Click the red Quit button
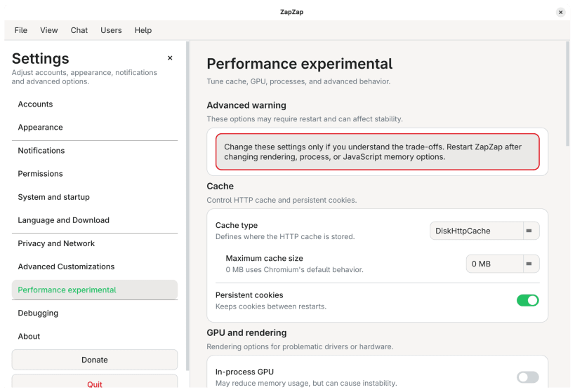Image resolution: width=575 pixels, height=392 pixels. [95, 382]
